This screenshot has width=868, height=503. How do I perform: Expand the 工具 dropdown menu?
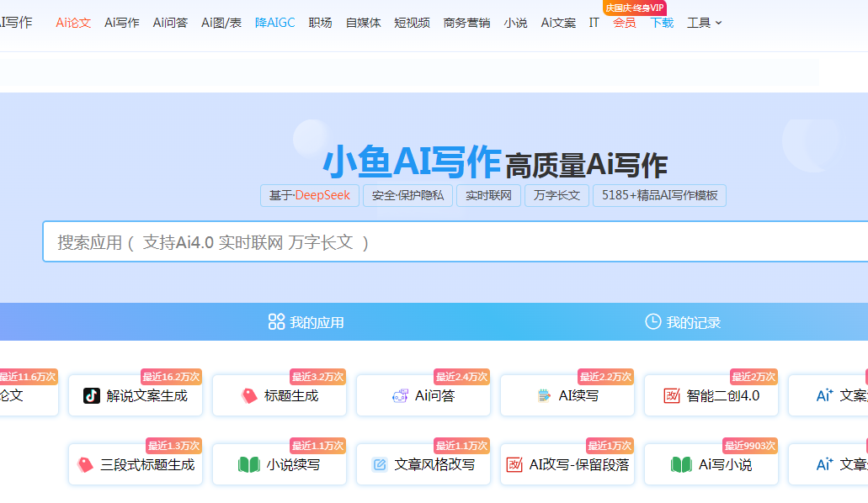coord(704,23)
